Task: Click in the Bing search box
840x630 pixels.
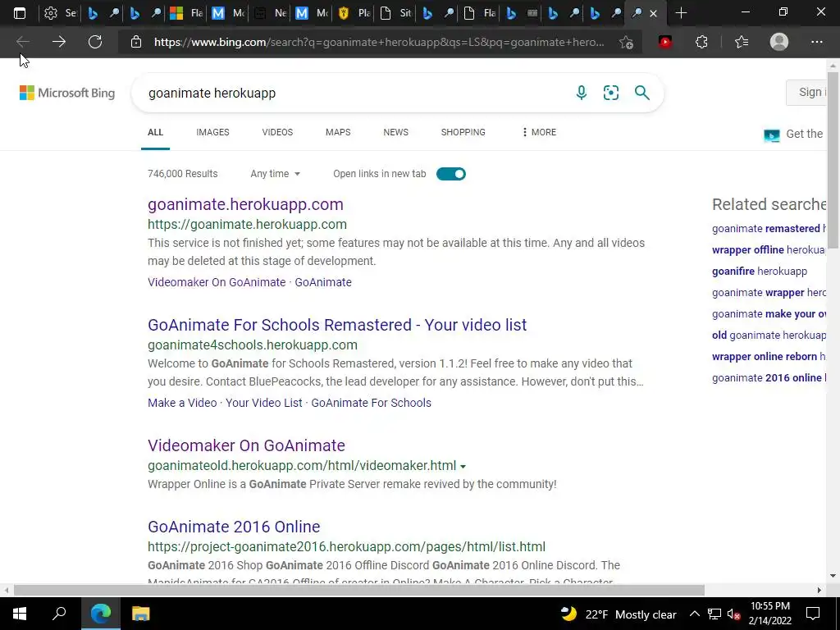Action: pyautogui.click(x=354, y=93)
